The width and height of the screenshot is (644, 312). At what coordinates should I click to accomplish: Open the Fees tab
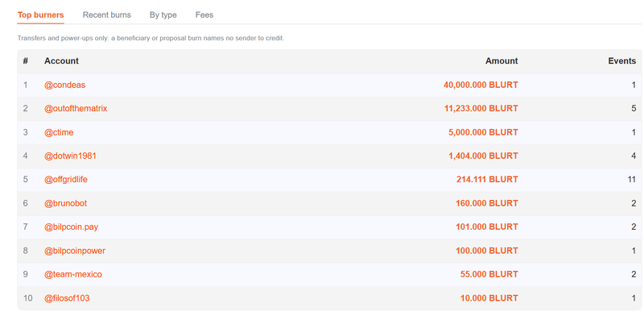point(204,15)
